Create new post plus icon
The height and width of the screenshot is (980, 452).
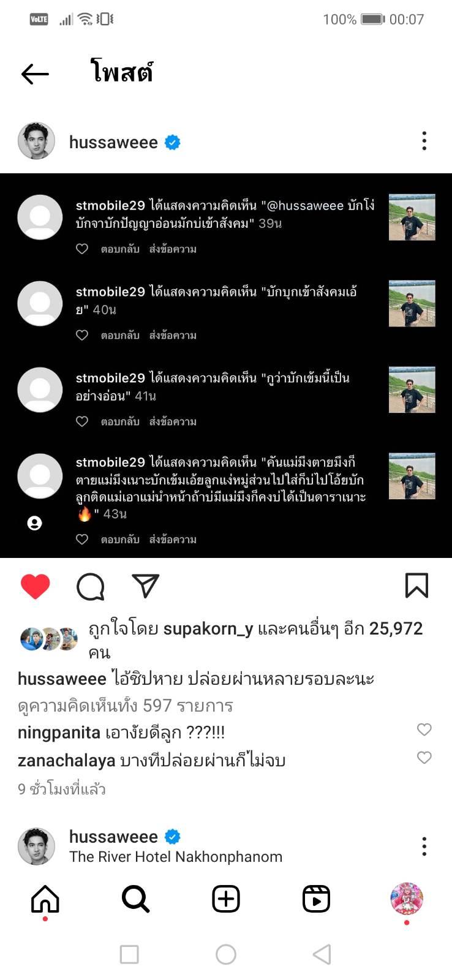click(x=226, y=899)
